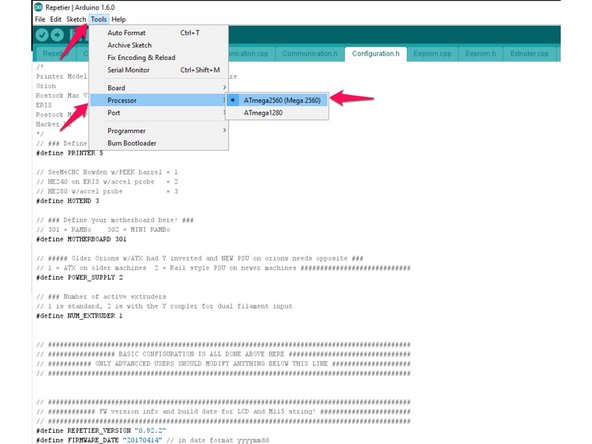This screenshot has height=444, width=592.
Task: Click the 'ONLY ADVANCED USERS SHOULD MODIFY' comment
Action: tap(223, 364)
